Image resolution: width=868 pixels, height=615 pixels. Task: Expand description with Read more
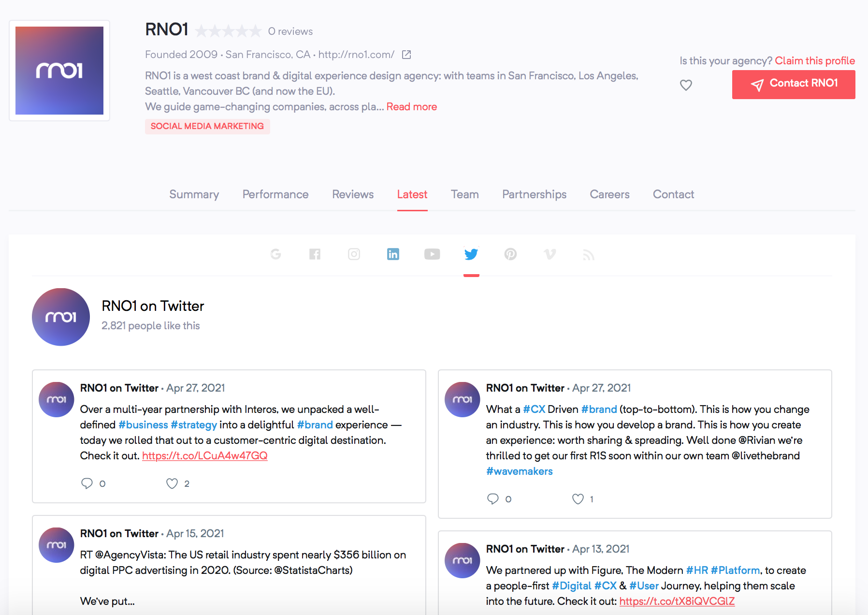412,107
